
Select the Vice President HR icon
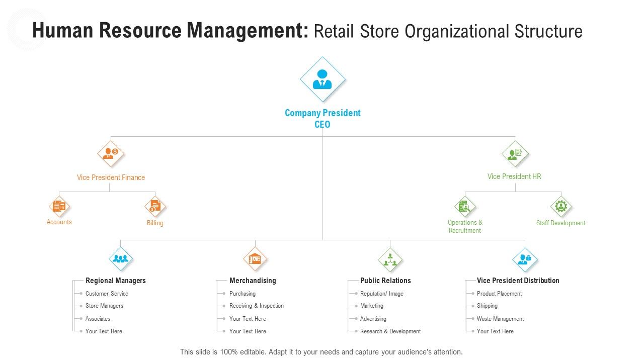click(515, 153)
